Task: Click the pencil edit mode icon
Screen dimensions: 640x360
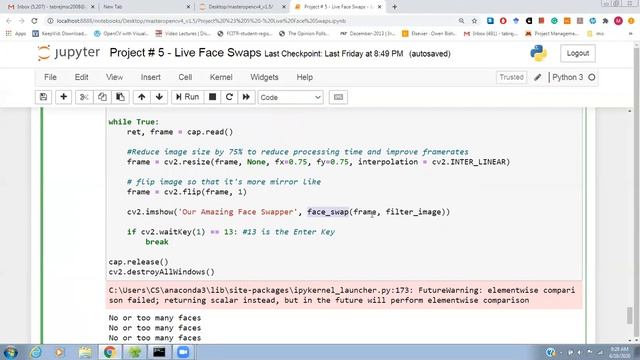Action: (538, 77)
